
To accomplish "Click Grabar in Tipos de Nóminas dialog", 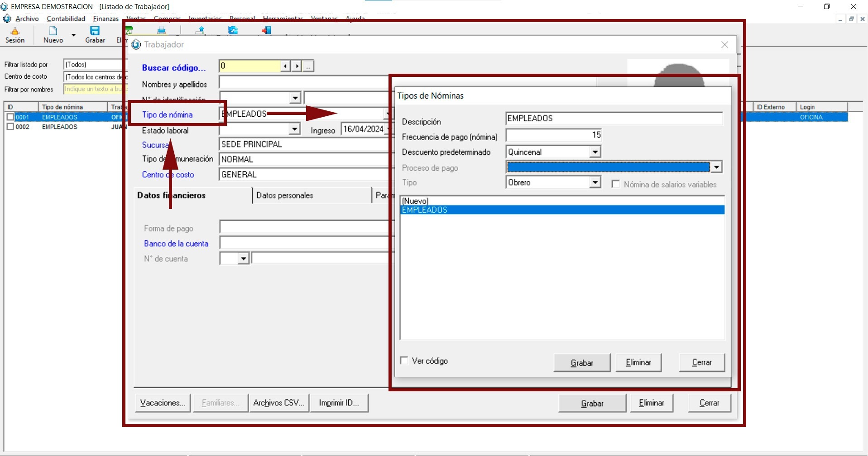I will coord(581,363).
